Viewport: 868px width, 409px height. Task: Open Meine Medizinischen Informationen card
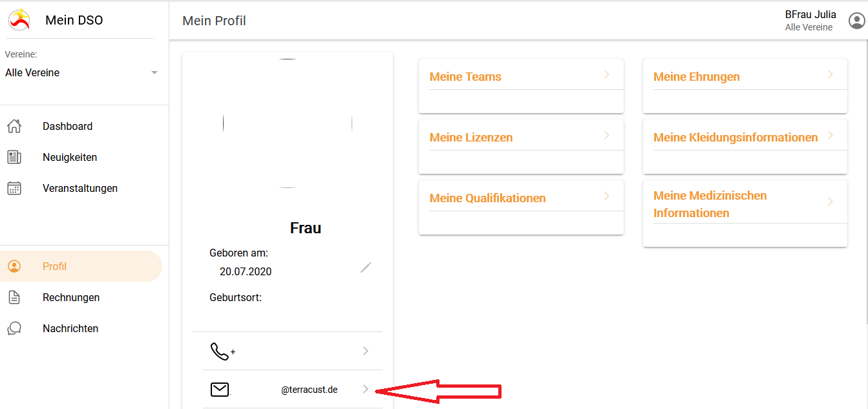pos(745,213)
